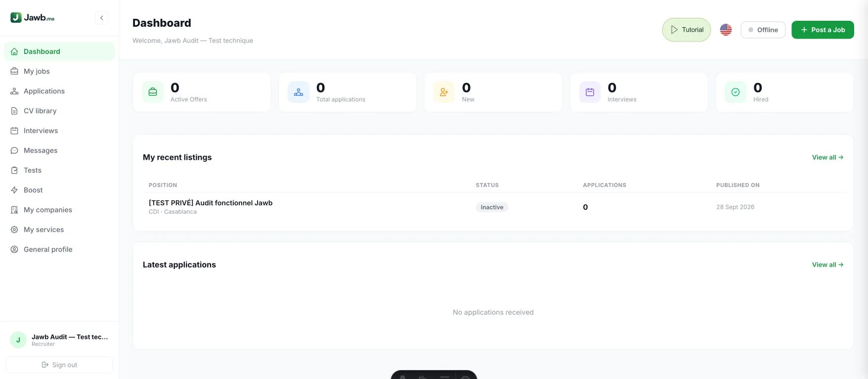
Task: Click the Jawb Audit — Test tec... account name
Action: 70,337
